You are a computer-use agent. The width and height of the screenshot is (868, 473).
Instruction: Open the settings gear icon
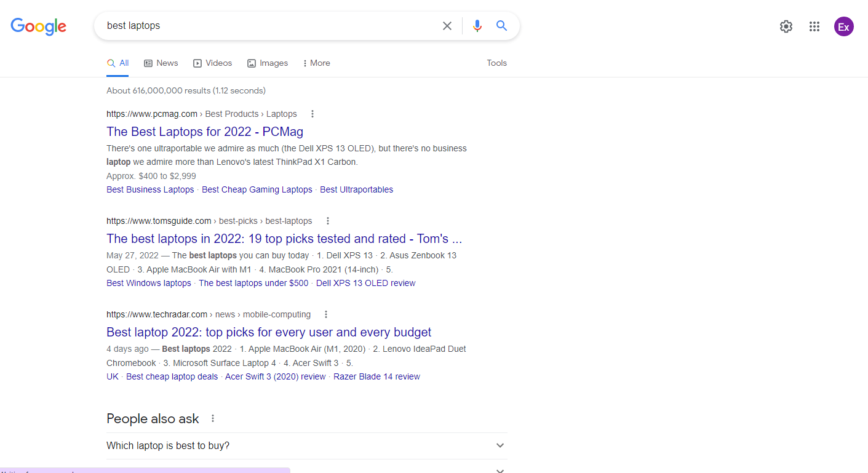(x=786, y=26)
